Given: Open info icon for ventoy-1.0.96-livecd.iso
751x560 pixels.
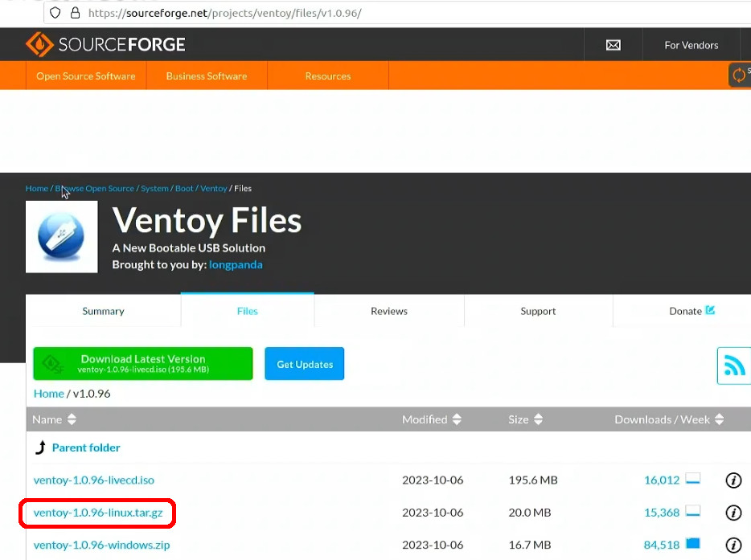Looking at the screenshot, I should 733,480.
